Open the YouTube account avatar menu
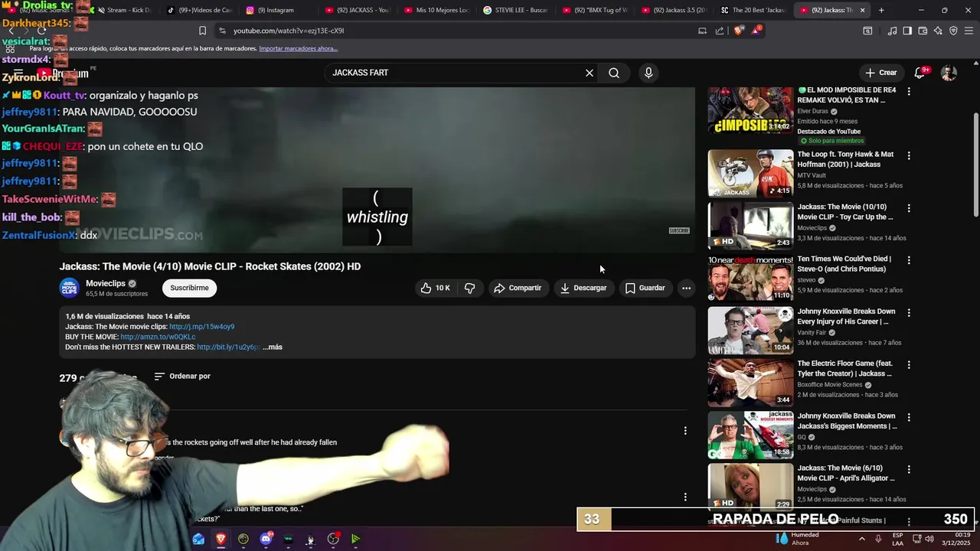This screenshot has height=551, width=980. click(x=949, y=73)
